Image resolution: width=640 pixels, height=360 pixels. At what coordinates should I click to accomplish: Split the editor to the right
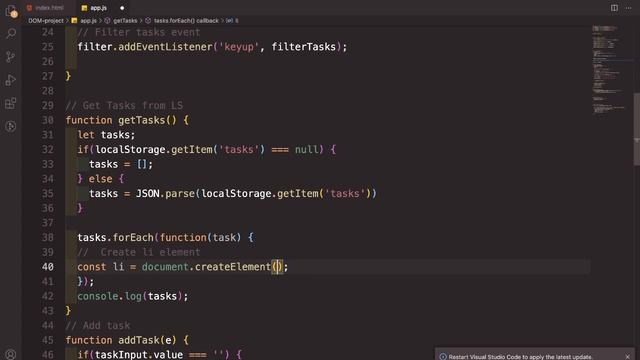pyautogui.click(x=614, y=8)
